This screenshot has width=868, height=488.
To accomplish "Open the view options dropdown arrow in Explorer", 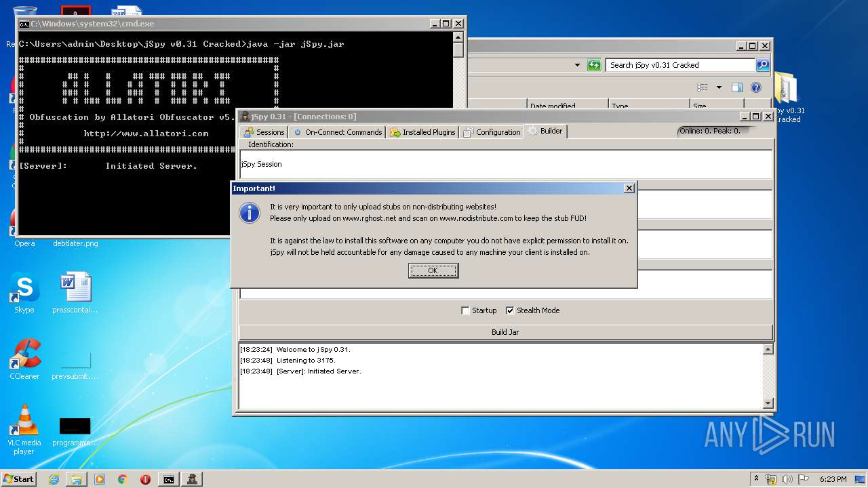I will click(x=719, y=87).
